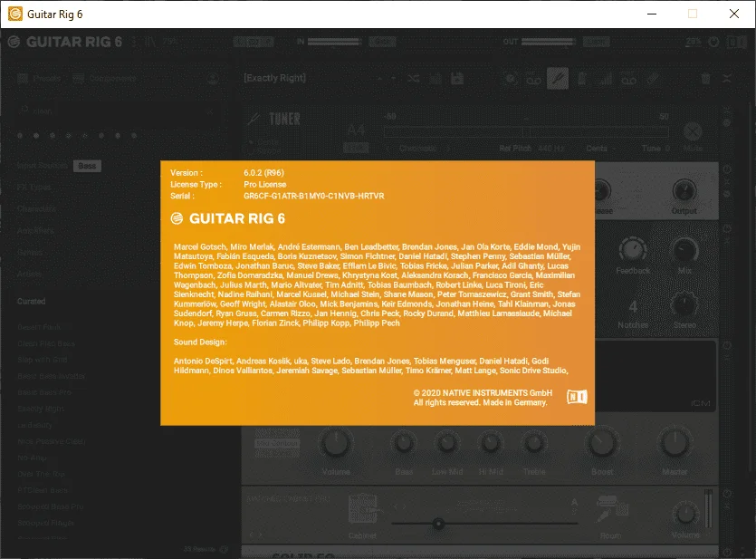Click the Ref Pitch 440 Hz value

[x=550, y=148]
